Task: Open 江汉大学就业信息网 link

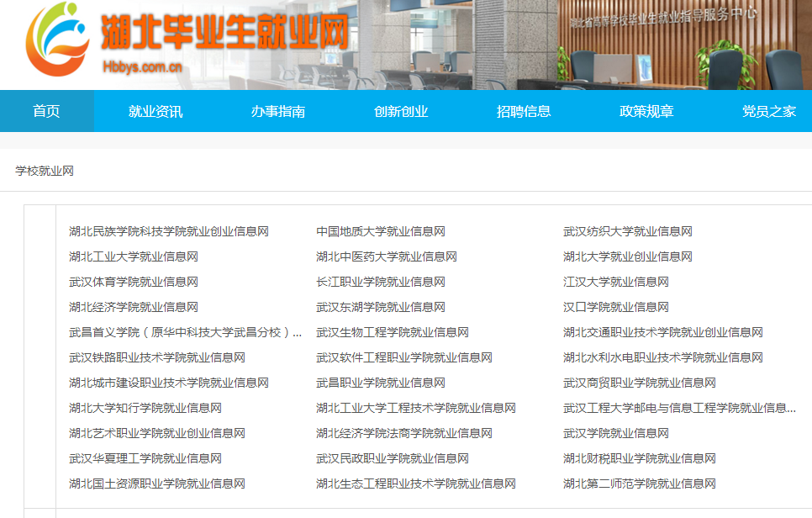Action: pyautogui.click(x=615, y=282)
